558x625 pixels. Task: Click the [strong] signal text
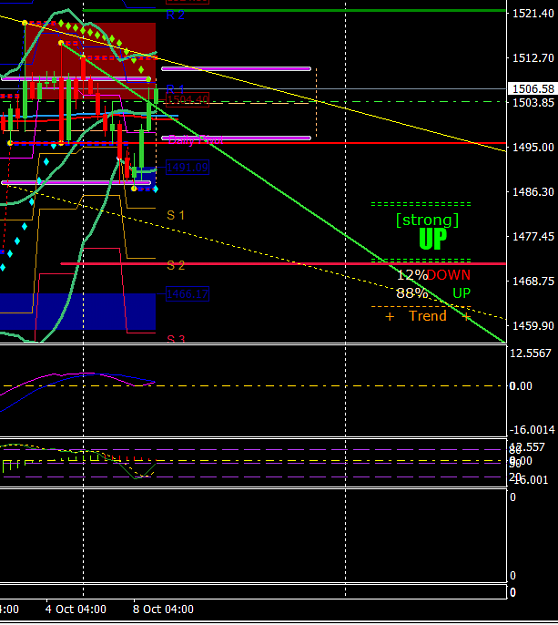pos(427,220)
